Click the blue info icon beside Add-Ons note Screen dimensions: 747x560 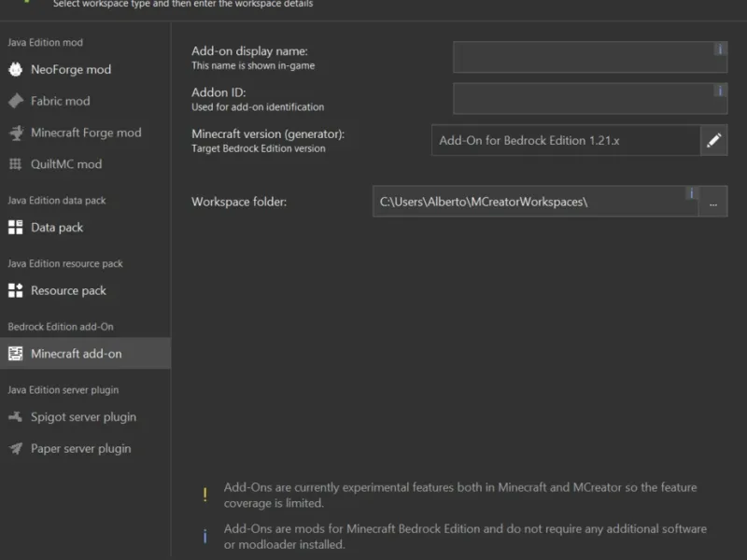point(204,536)
